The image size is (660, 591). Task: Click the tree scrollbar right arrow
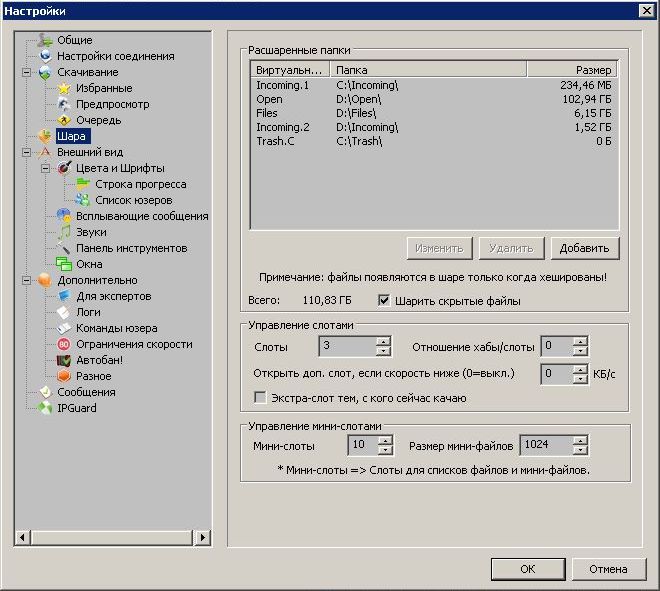pyautogui.click(x=203, y=537)
